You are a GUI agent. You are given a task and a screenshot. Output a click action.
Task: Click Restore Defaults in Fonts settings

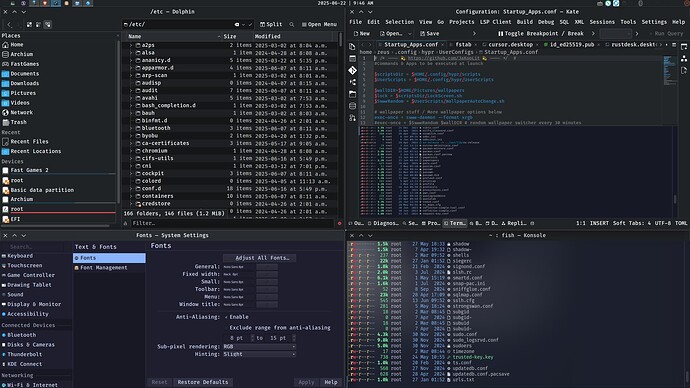pyautogui.click(x=203, y=382)
